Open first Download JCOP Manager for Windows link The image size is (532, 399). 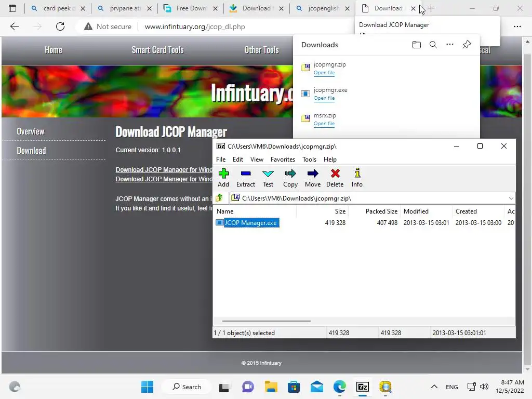(x=164, y=170)
